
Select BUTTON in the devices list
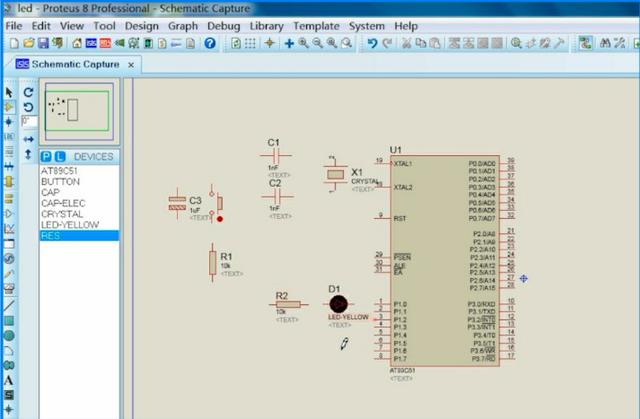pos(79,182)
